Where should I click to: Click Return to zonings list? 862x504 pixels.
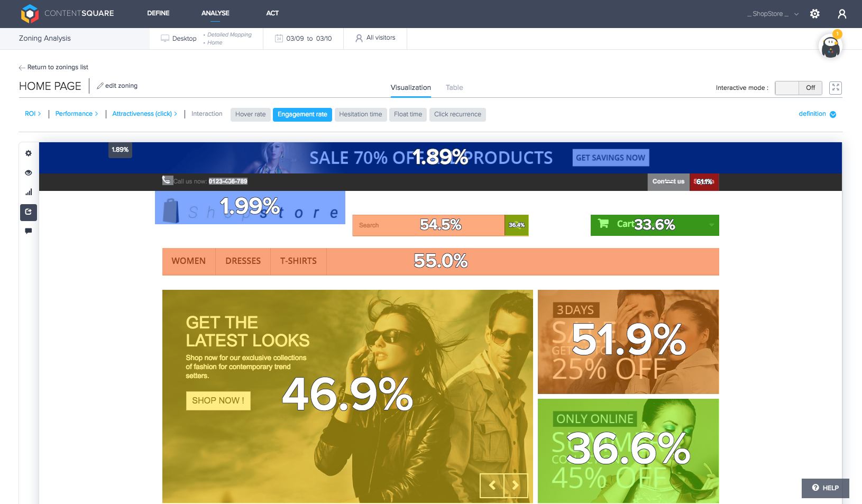[x=54, y=67]
